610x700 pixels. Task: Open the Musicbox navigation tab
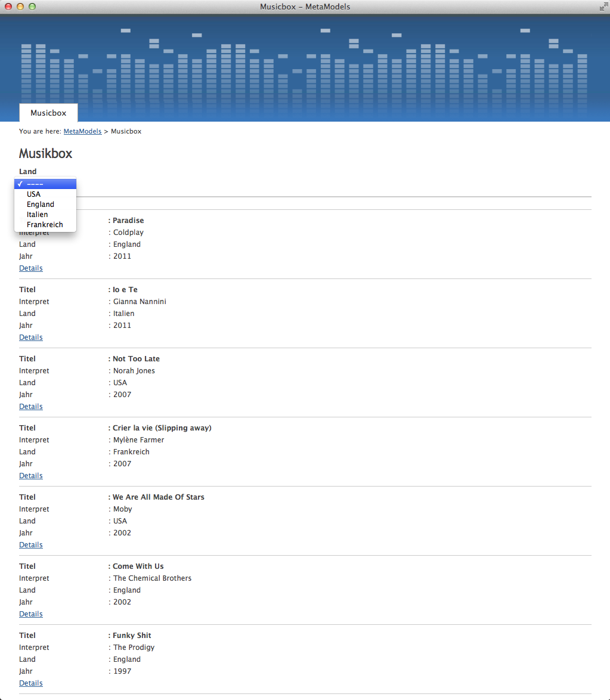click(x=48, y=113)
